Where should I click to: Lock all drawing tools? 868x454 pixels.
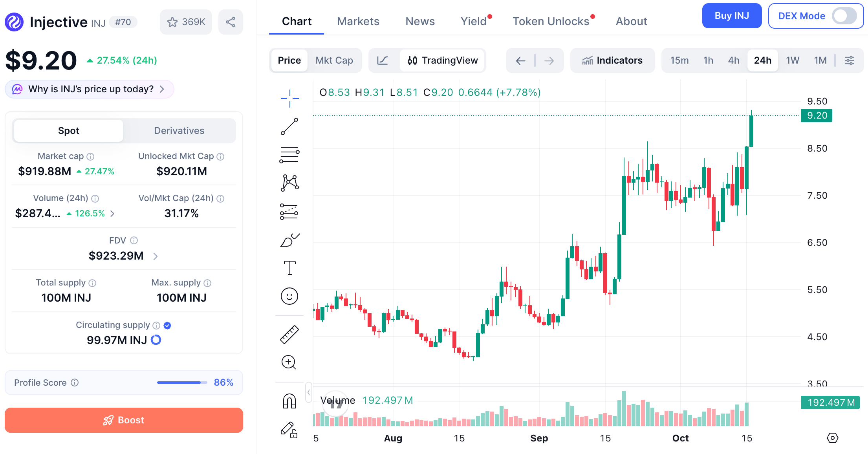(289, 430)
